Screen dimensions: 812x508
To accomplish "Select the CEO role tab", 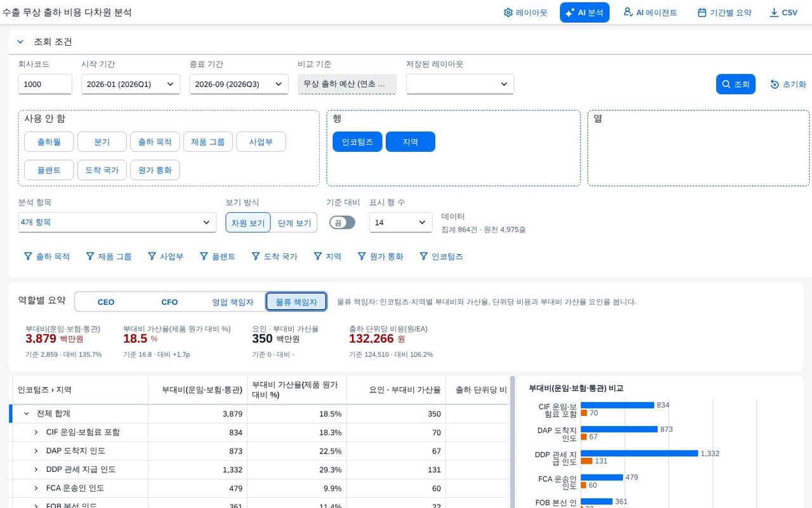I will 106,302.
